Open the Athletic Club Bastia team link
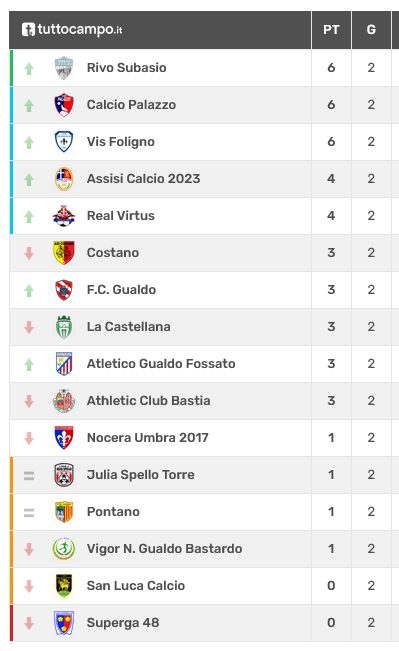 tap(148, 401)
